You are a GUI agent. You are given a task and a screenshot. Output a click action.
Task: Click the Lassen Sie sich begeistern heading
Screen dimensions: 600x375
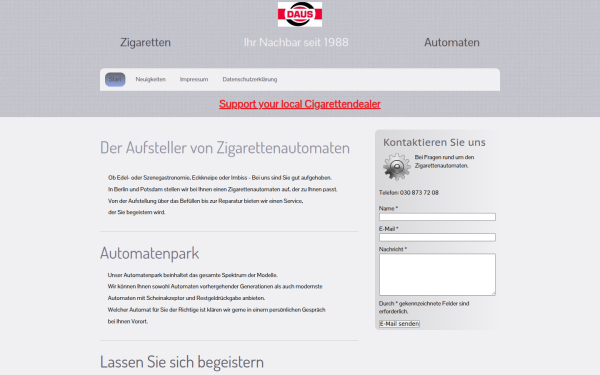182,362
